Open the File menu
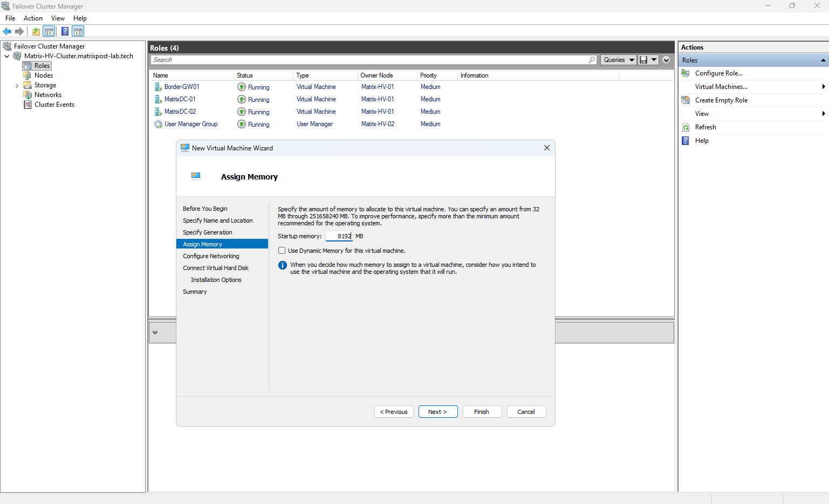 (x=10, y=18)
